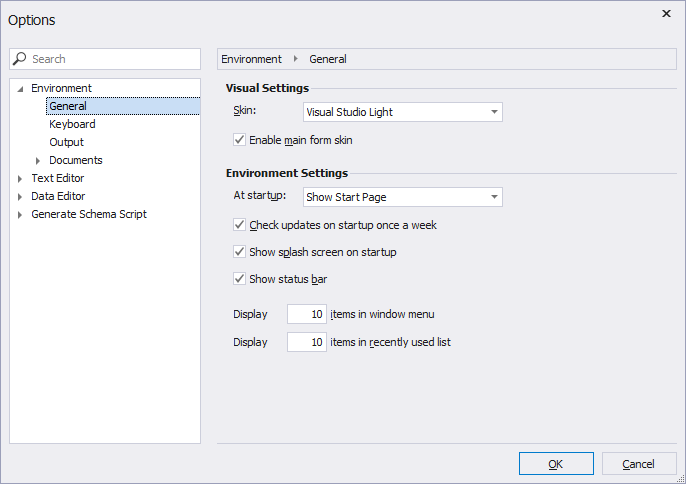Click the Skin label
This screenshot has height=488, width=689.
pos(246,111)
